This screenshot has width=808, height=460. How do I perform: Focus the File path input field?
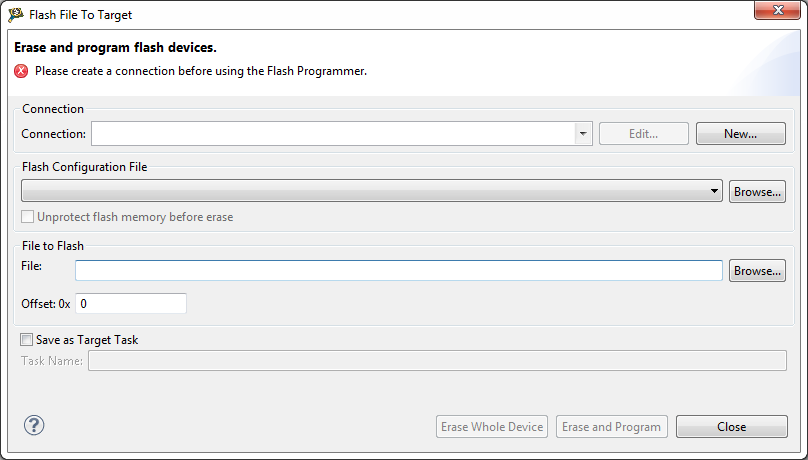(399, 270)
